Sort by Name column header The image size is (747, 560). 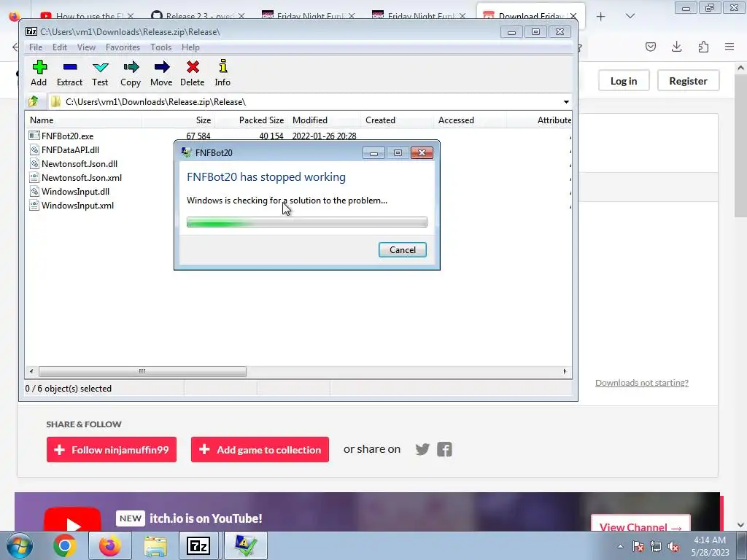pos(84,120)
